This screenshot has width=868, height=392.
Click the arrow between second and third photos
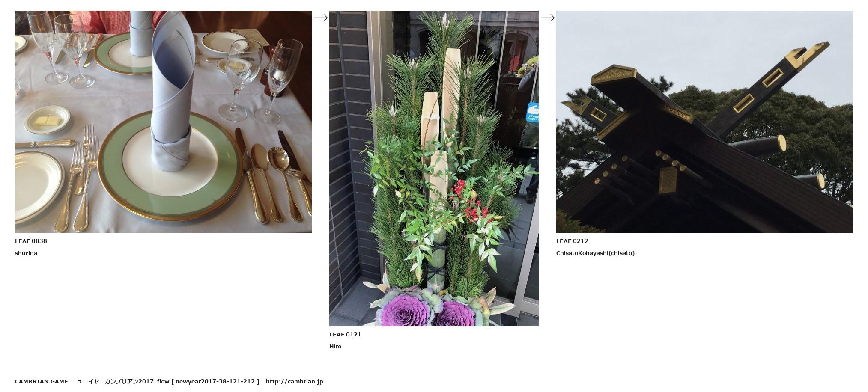tap(548, 18)
